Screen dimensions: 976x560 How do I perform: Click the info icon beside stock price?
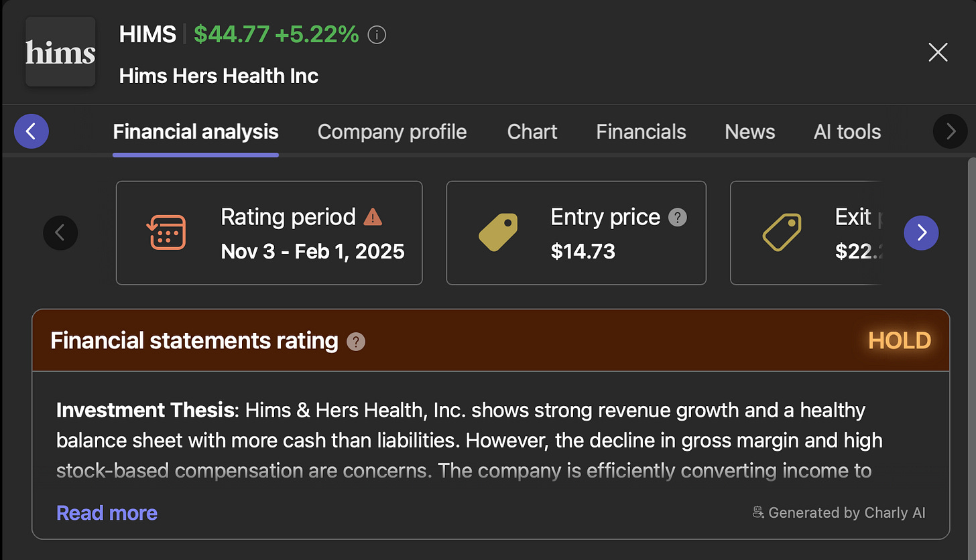click(x=377, y=35)
